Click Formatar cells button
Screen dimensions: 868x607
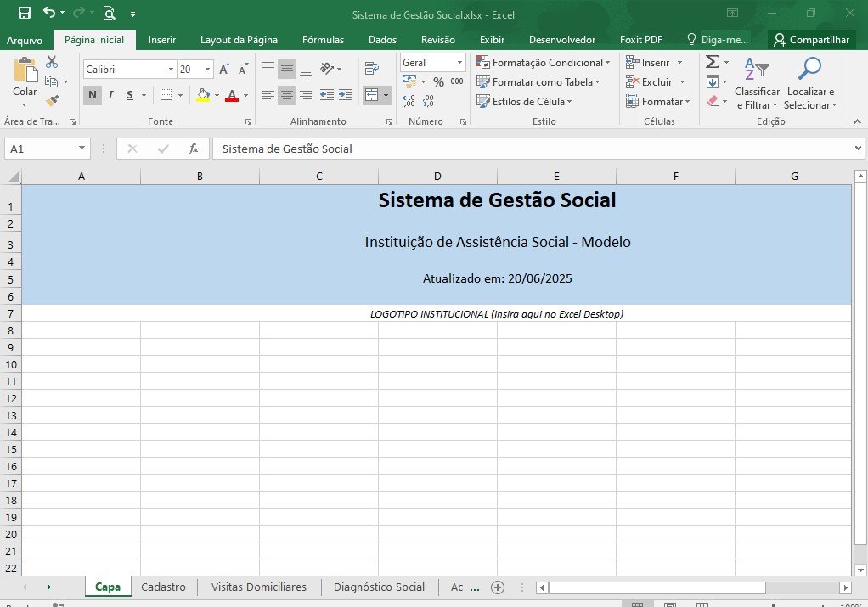click(657, 101)
